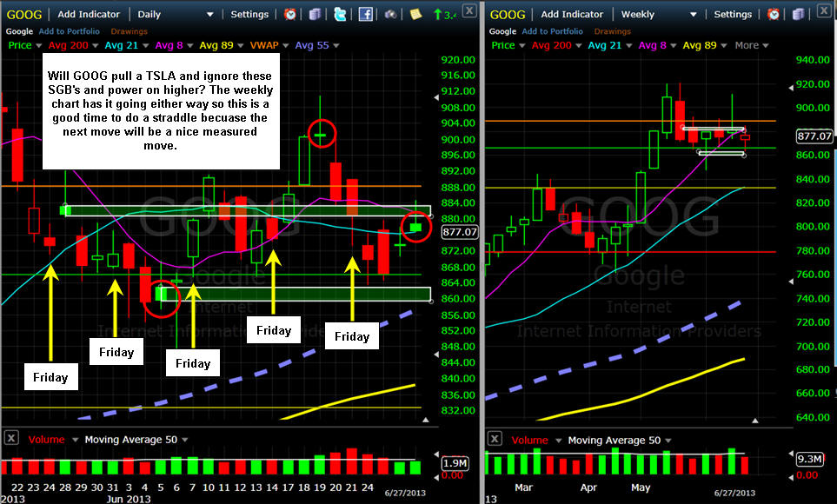Open the alarm clock alert icon in Weekly chart
The width and height of the screenshot is (837, 504).
[773, 15]
